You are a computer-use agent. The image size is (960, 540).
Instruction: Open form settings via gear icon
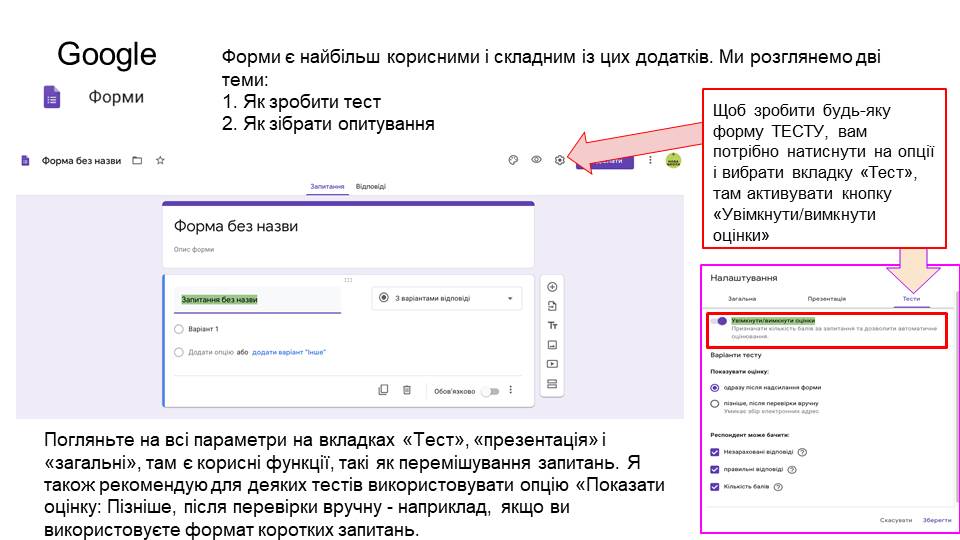560,160
